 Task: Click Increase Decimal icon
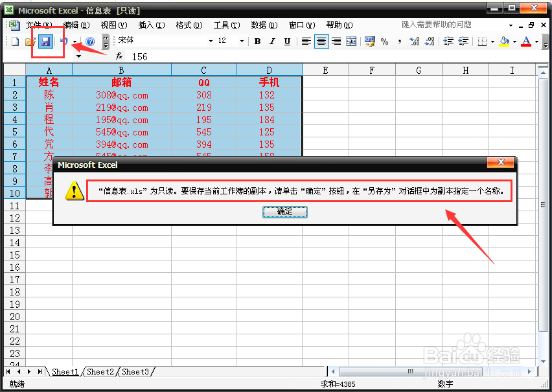[415, 41]
